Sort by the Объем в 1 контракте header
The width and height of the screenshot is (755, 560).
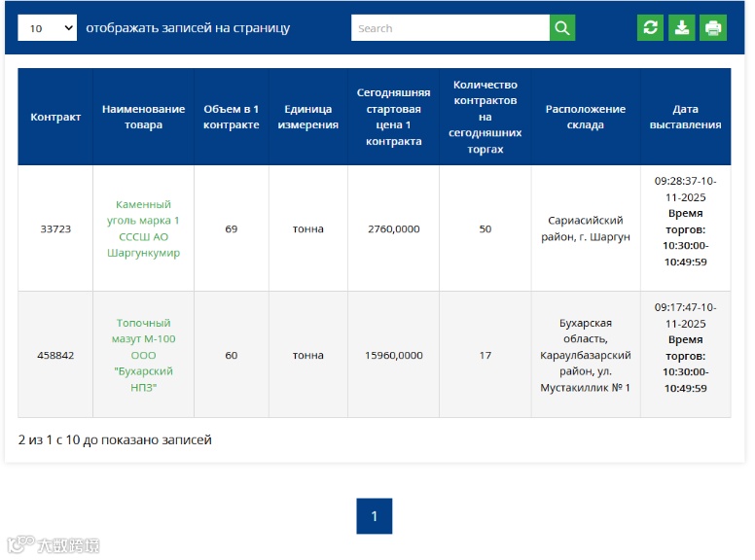(x=232, y=117)
